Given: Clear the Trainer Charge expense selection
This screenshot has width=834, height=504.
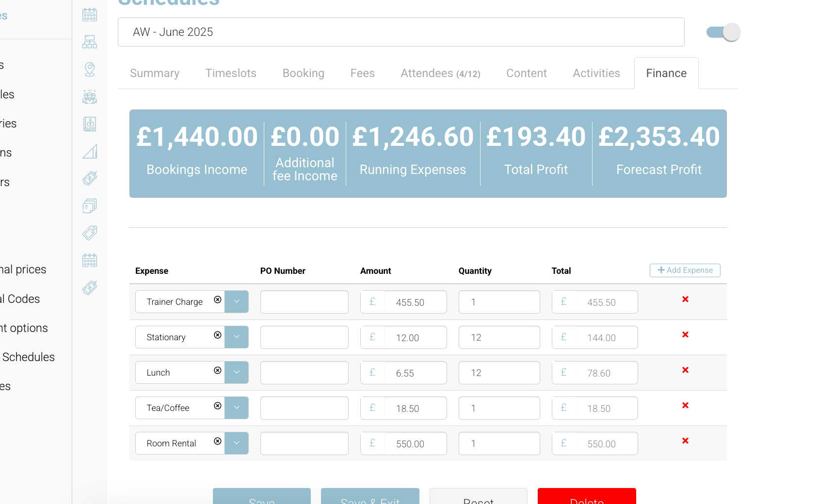Looking at the screenshot, I should 218,300.
